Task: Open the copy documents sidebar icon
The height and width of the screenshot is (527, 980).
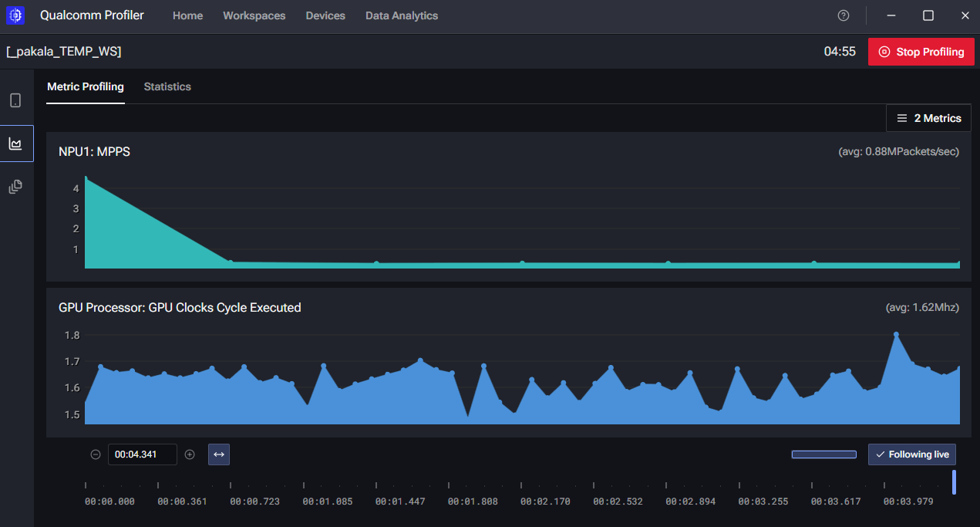Action: pyautogui.click(x=15, y=187)
